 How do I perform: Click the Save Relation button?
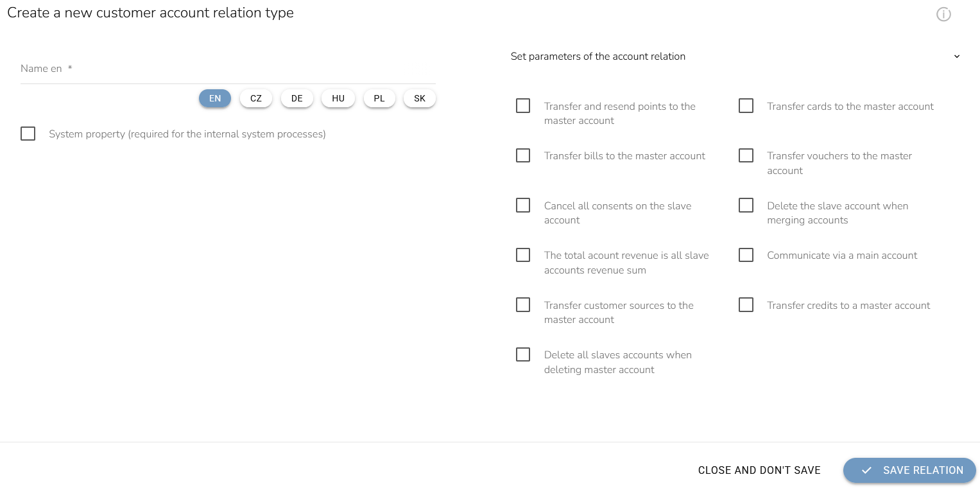coord(909,470)
